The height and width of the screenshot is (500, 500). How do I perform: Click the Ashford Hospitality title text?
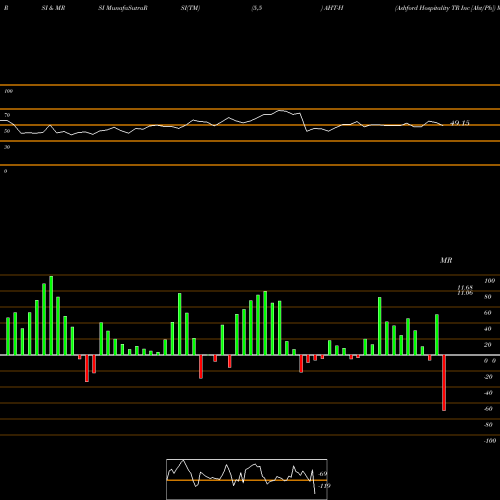(x=447, y=8)
